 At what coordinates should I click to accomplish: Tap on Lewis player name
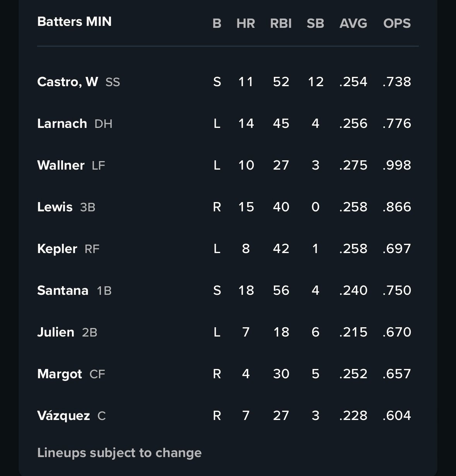(x=55, y=207)
